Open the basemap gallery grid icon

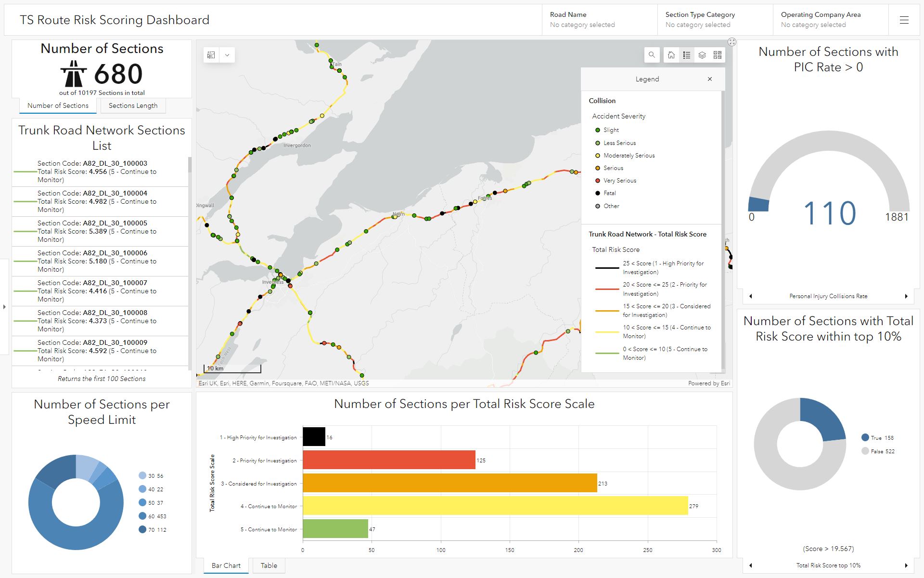point(718,55)
